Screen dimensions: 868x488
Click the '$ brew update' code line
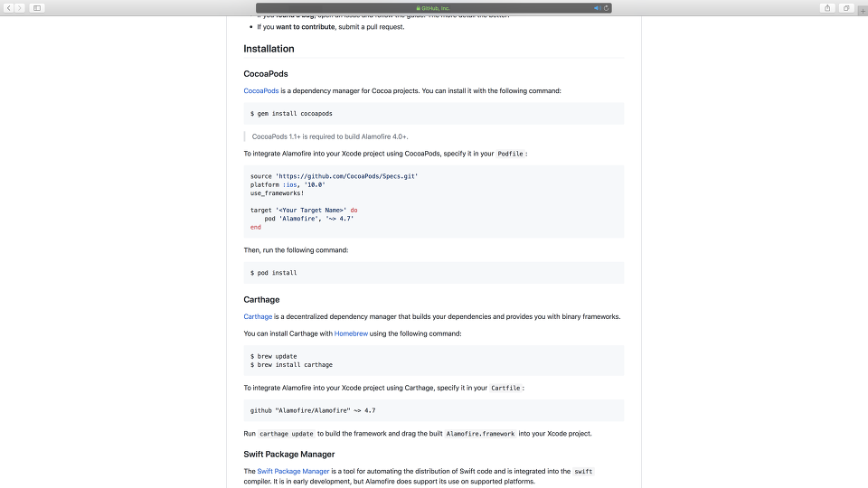point(273,356)
